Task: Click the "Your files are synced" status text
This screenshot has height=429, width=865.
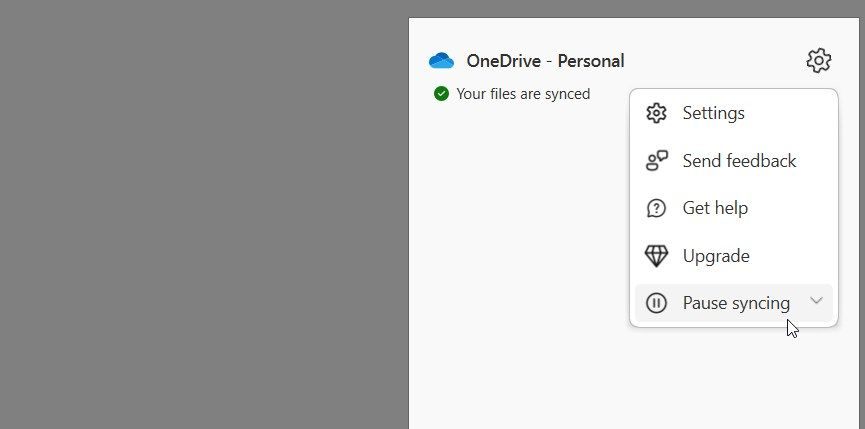Action: click(x=523, y=94)
